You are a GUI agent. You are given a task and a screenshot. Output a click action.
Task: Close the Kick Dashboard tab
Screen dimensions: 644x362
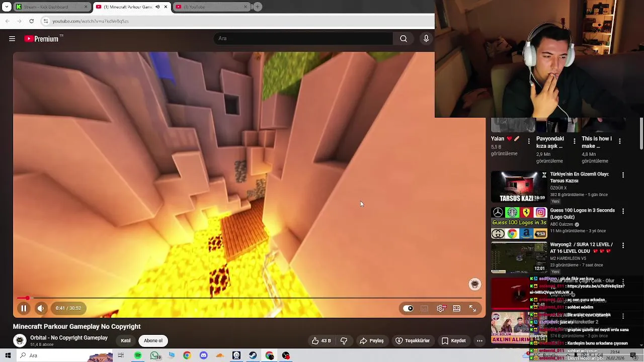pos(86,7)
